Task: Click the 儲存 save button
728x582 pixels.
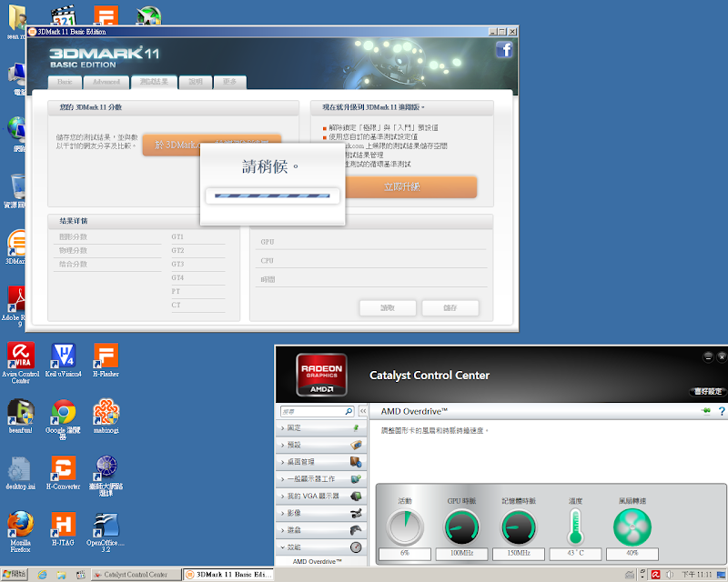Action: pyautogui.click(x=450, y=307)
